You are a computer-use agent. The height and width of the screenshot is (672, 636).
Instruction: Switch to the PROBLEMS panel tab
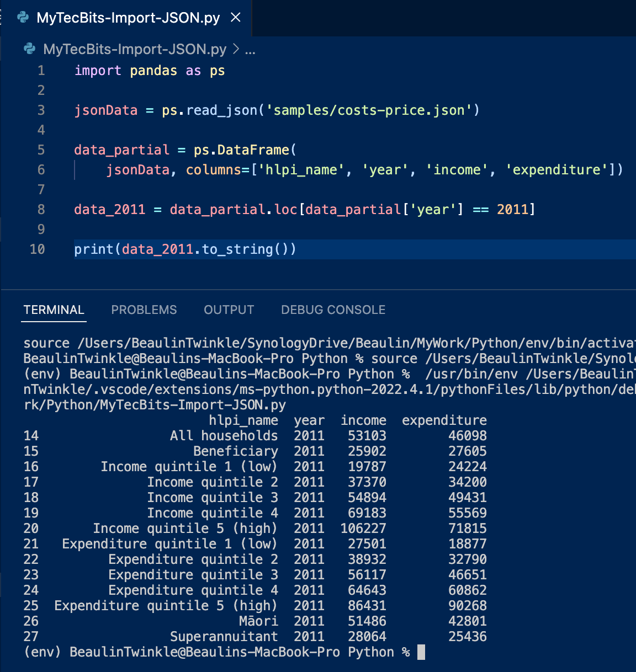144,310
